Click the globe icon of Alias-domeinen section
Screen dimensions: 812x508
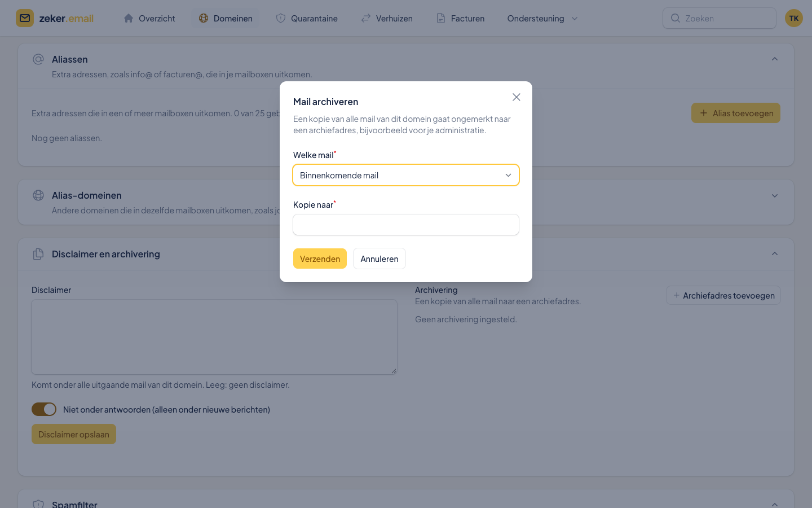tap(38, 195)
